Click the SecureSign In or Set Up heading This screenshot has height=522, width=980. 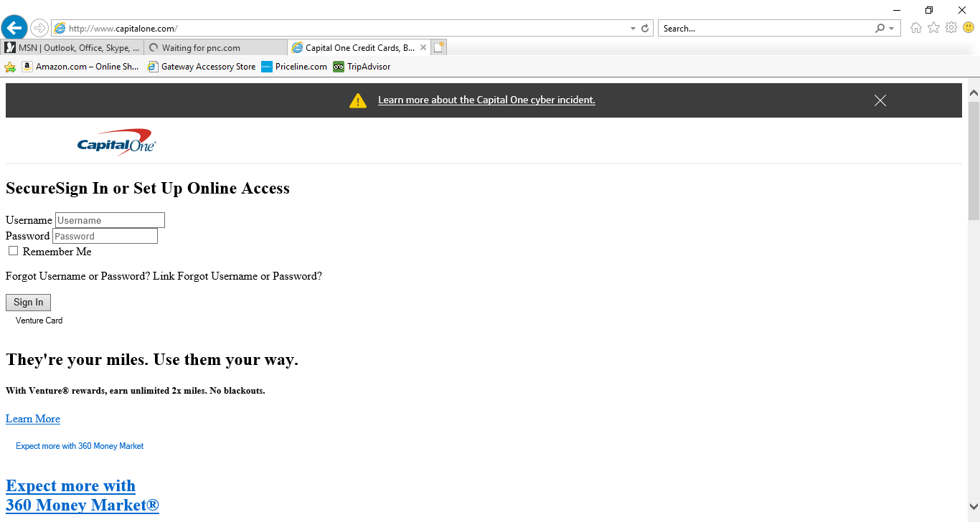coord(148,189)
